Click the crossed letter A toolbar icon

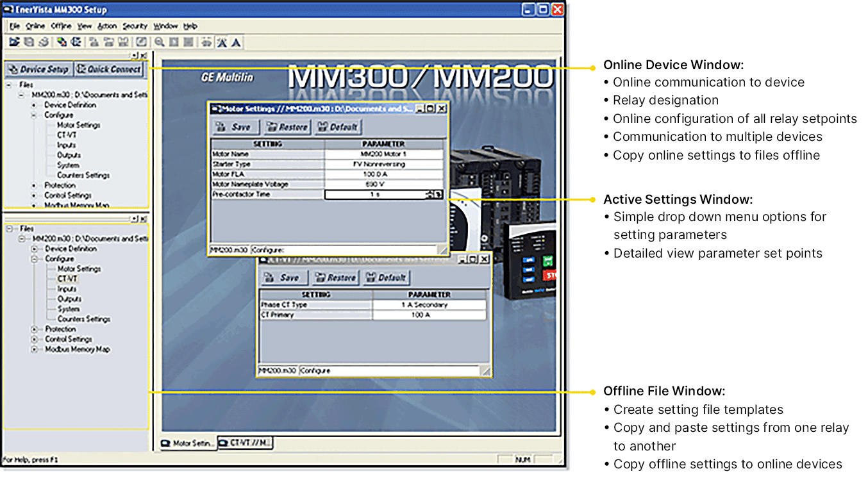pyautogui.click(x=222, y=43)
